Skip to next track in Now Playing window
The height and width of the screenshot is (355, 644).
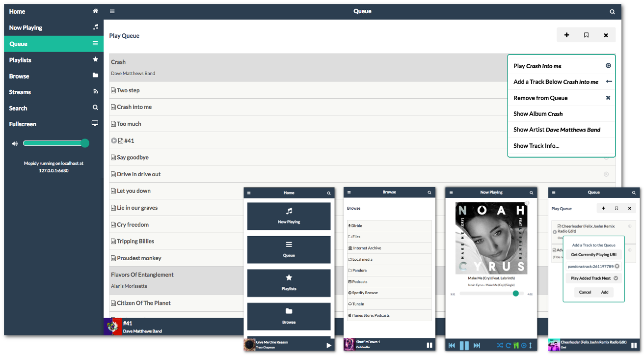(x=477, y=345)
